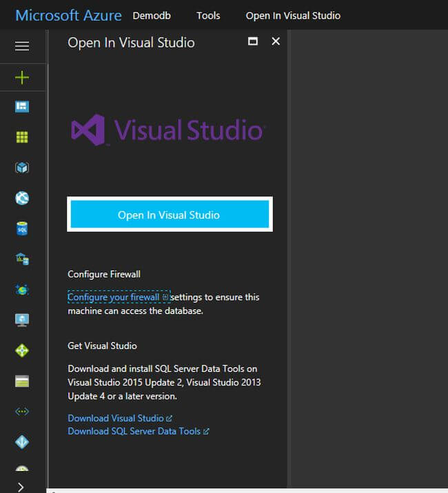The height and width of the screenshot is (493, 448).
Task: Maximize the Open In Visual Studio blade
Action: (253, 41)
